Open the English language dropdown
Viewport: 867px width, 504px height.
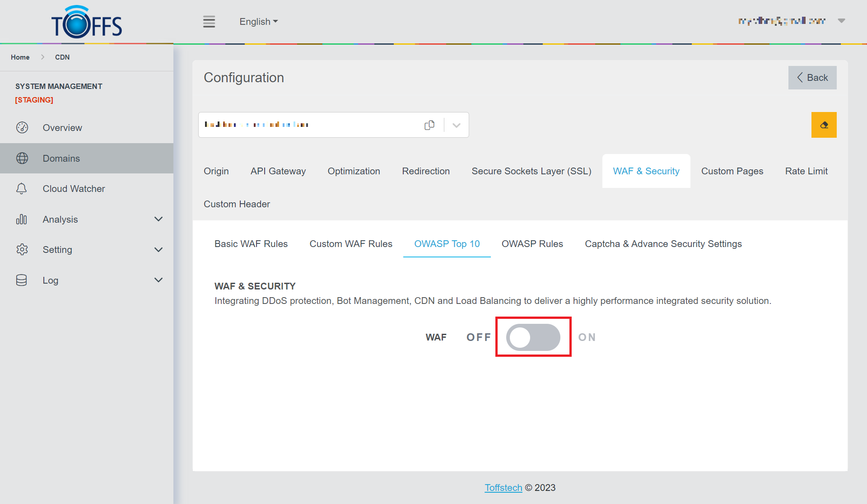click(x=258, y=22)
